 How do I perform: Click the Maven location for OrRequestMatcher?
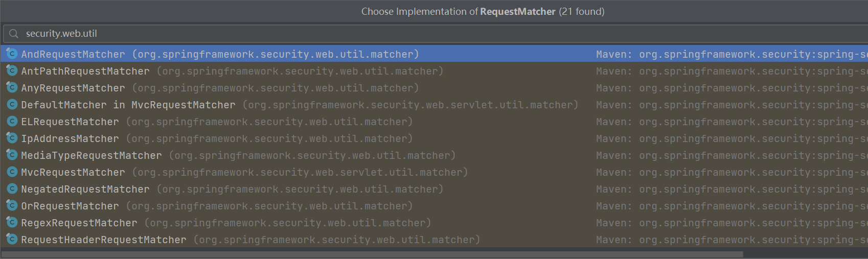[732, 206]
